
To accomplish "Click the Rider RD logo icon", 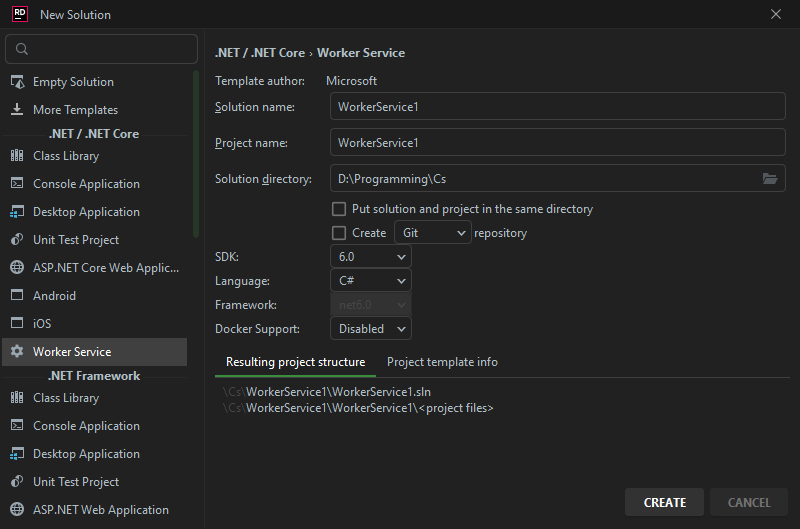I will [x=19, y=14].
